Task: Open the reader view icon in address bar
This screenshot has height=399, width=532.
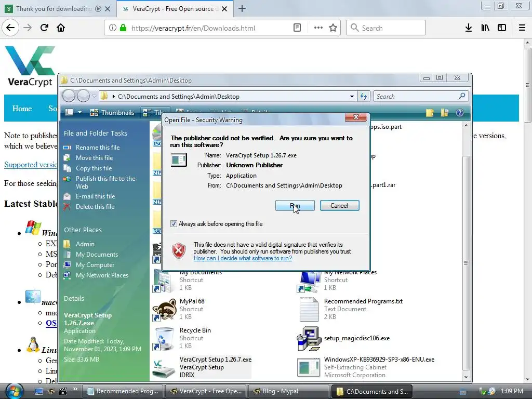Action: click(x=297, y=28)
